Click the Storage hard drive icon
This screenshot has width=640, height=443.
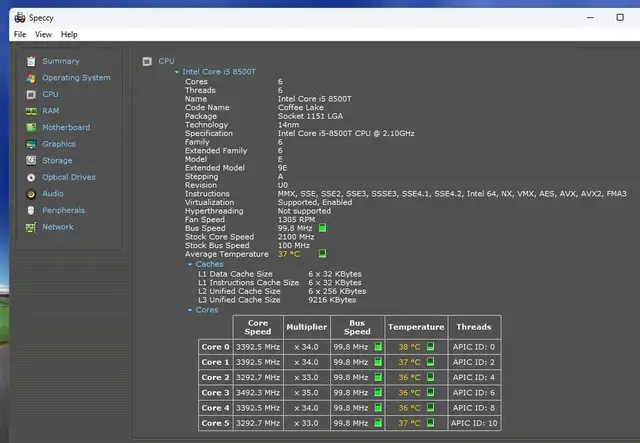[x=31, y=160]
